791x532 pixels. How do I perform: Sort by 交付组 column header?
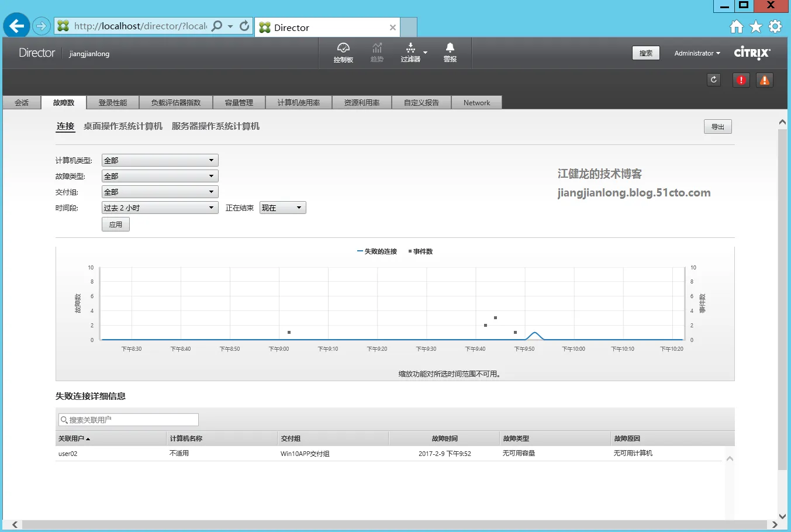(333, 438)
